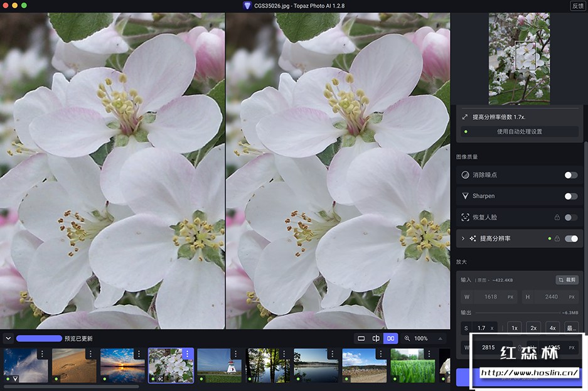The image size is (588, 391).
Task: Disable the 提高分辨率 toggle
Action: [571, 238]
